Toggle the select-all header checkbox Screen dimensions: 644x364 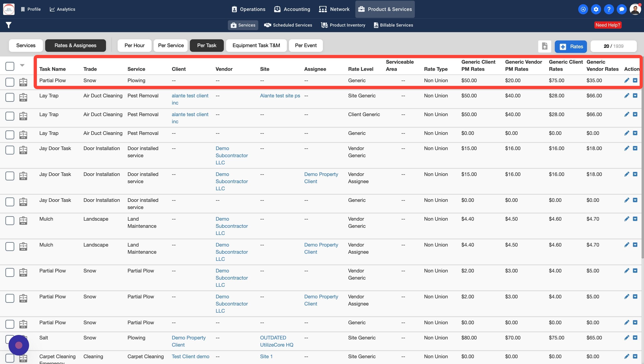(10, 66)
